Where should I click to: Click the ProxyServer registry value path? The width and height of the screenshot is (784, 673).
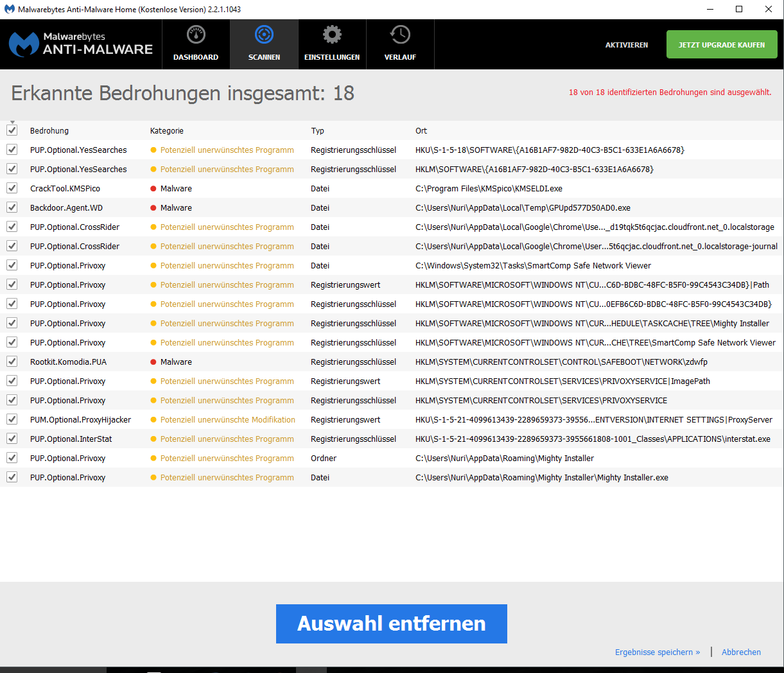tap(594, 419)
